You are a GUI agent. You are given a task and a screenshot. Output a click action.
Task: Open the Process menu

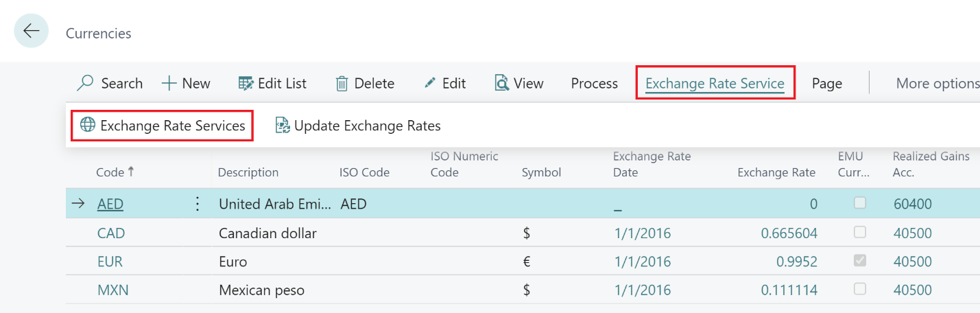(x=594, y=84)
